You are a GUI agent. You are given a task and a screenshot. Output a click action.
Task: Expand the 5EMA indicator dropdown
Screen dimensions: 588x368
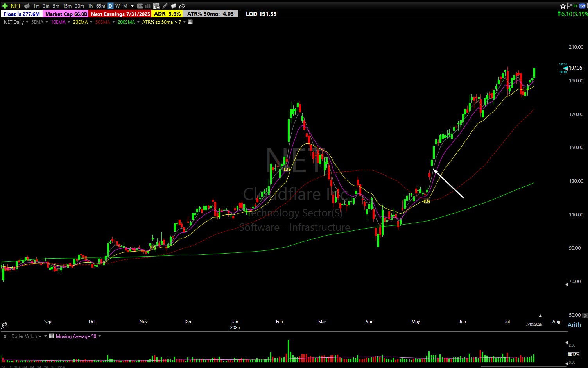(47, 22)
